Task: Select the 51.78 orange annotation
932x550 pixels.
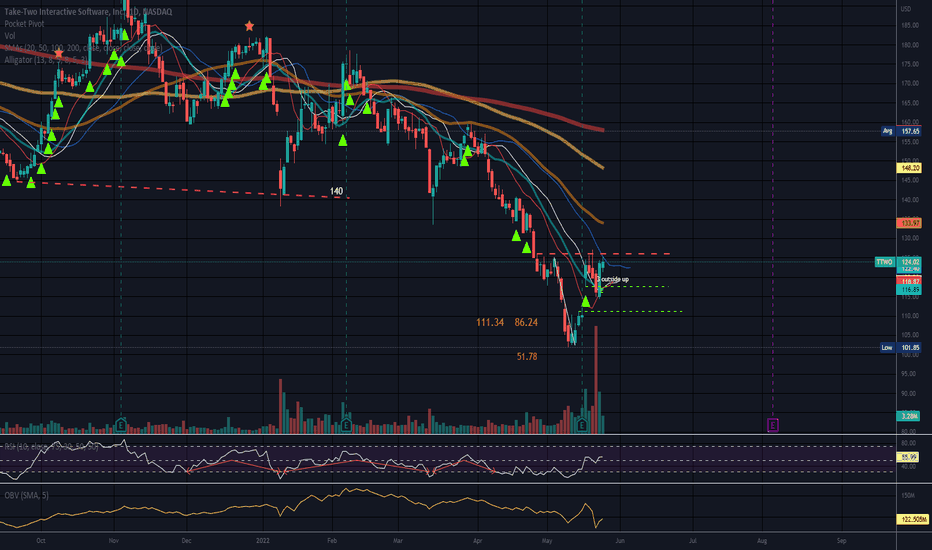Action: [x=527, y=357]
